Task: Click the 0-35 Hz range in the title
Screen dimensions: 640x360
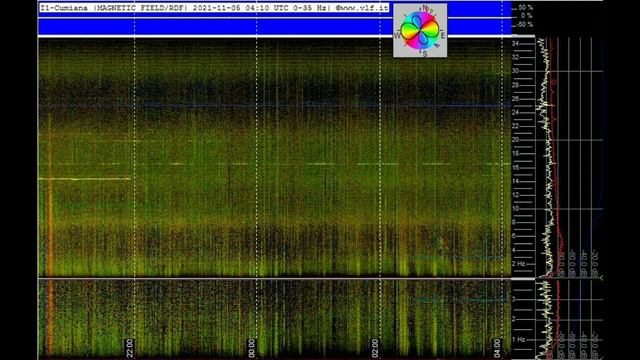Action: tap(312, 8)
